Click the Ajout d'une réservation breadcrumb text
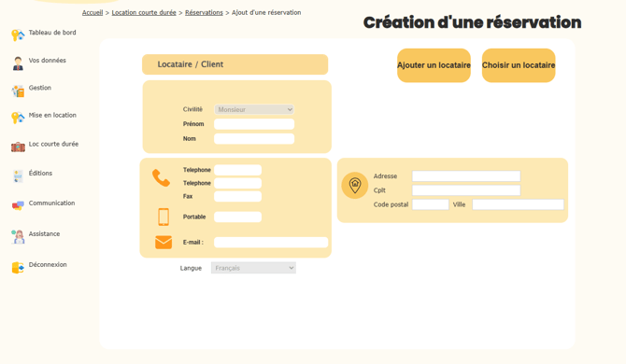The image size is (626, 364). [x=266, y=13]
